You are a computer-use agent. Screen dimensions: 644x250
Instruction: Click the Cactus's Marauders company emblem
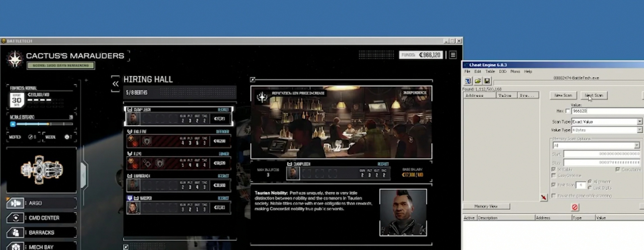tap(15, 59)
